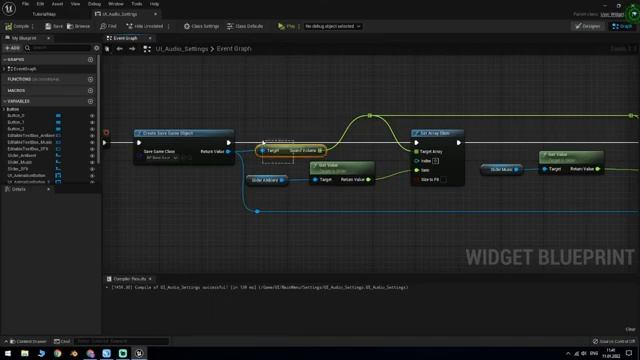Open the Debug menu
This screenshot has width=640, height=360.
(94, 4)
